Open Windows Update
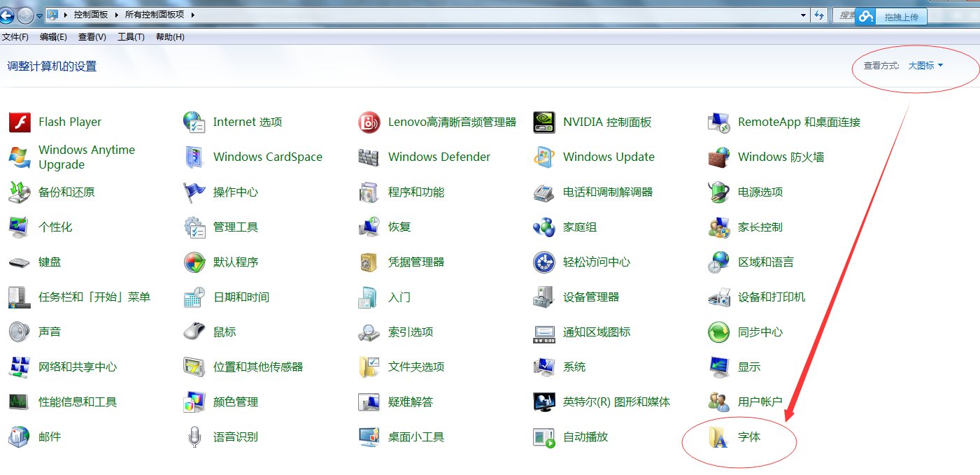Screen dimensions: 980x475 [609, 157]
